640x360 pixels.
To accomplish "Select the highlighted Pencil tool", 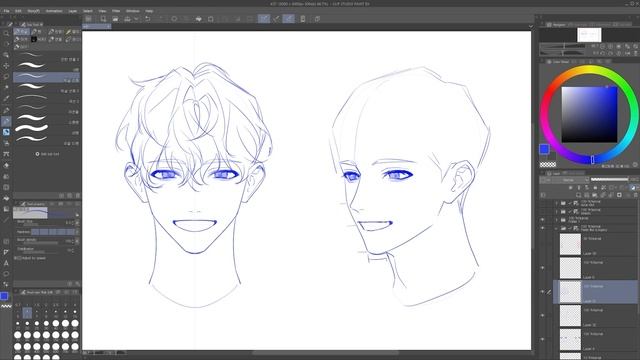I will 6,121.
